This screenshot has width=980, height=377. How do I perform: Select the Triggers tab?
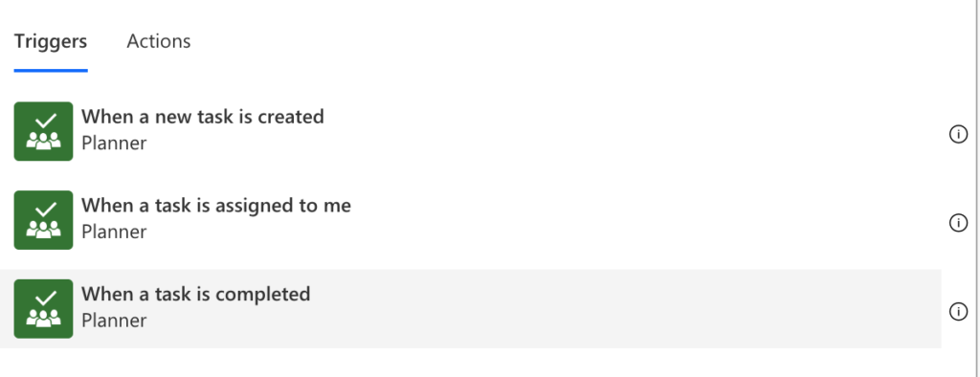tap(51, 41)
